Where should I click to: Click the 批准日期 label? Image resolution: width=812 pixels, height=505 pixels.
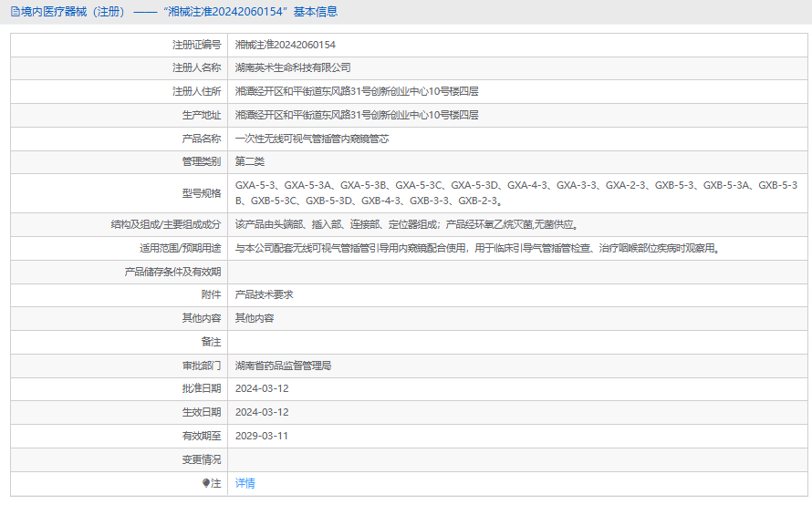pyautogui.click(x=202, y=388)
